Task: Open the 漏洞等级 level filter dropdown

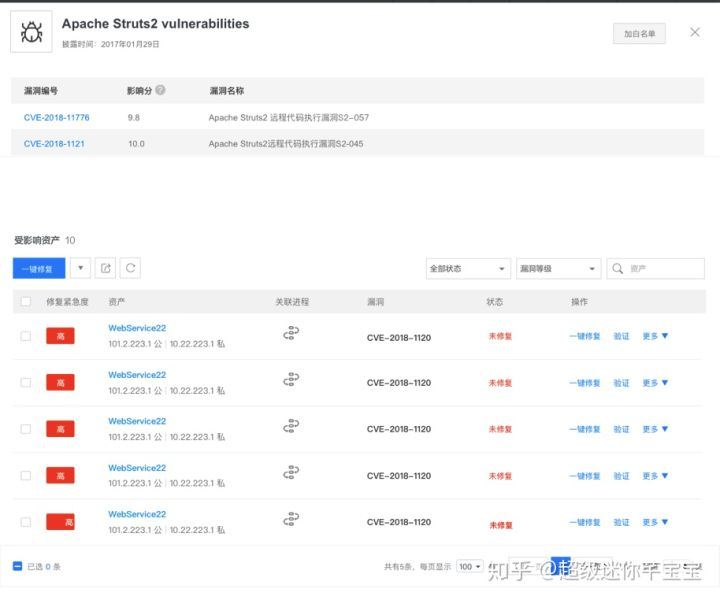Action: point(558,269)
